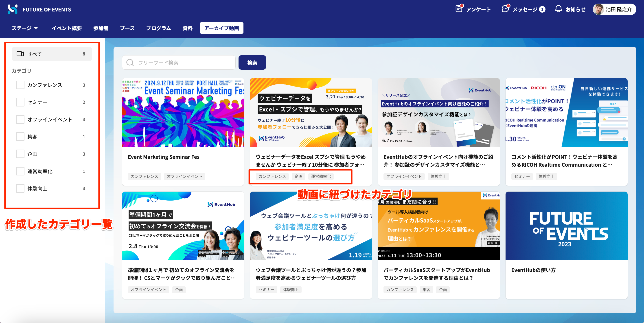Check the オフラインイベント category checkbox

point(20,119)
